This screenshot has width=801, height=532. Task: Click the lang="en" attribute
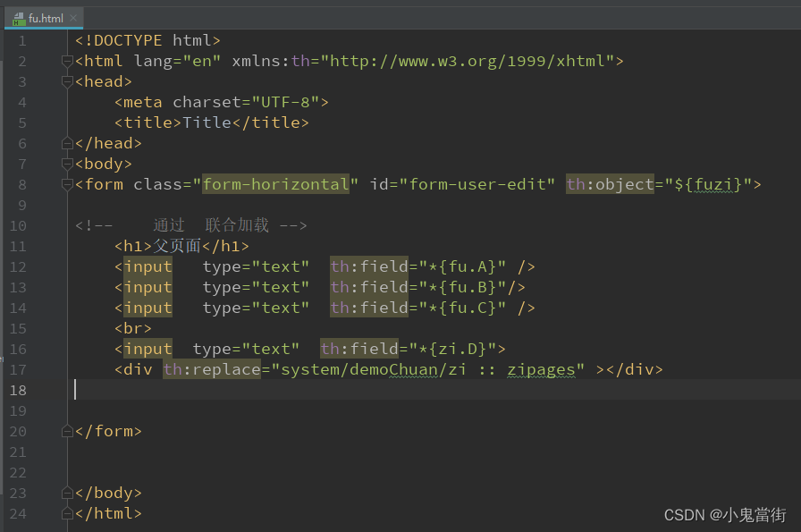click(x=177, y=62)
